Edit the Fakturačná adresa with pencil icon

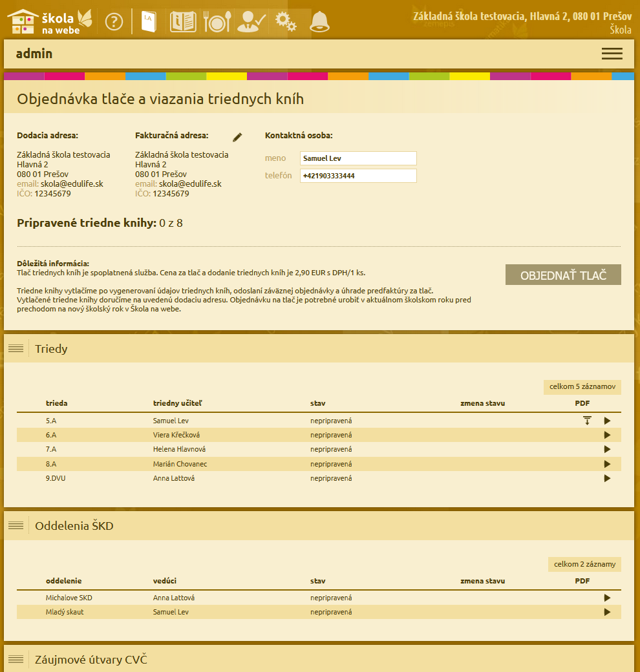(x=237, y=137)
